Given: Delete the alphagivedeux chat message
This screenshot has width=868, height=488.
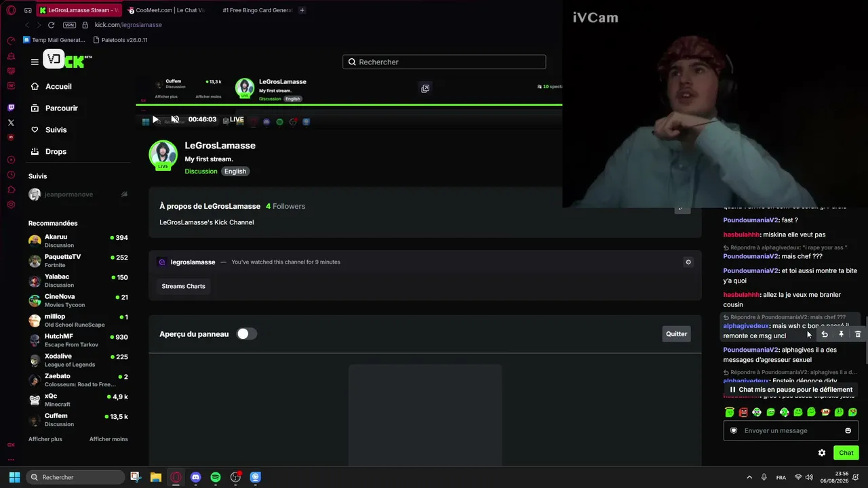Looking at the screenshot, I should [x=858, y=334].
